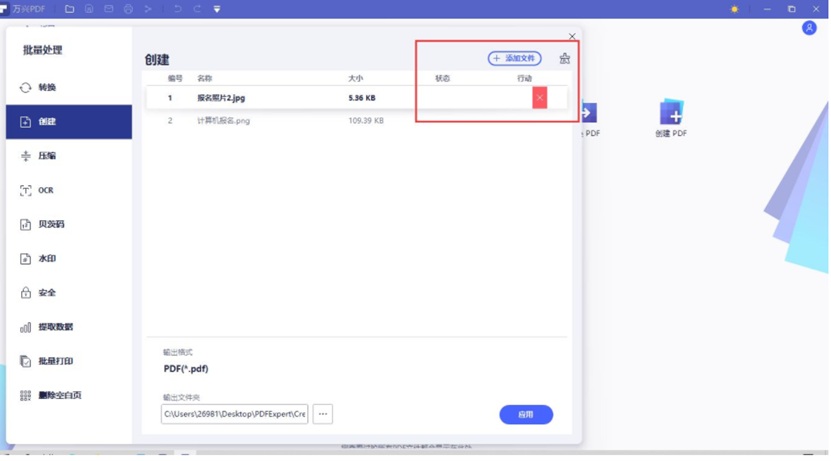Click the 编号 column header
Screen dimensions: 831x461
[x=175, y=78]
